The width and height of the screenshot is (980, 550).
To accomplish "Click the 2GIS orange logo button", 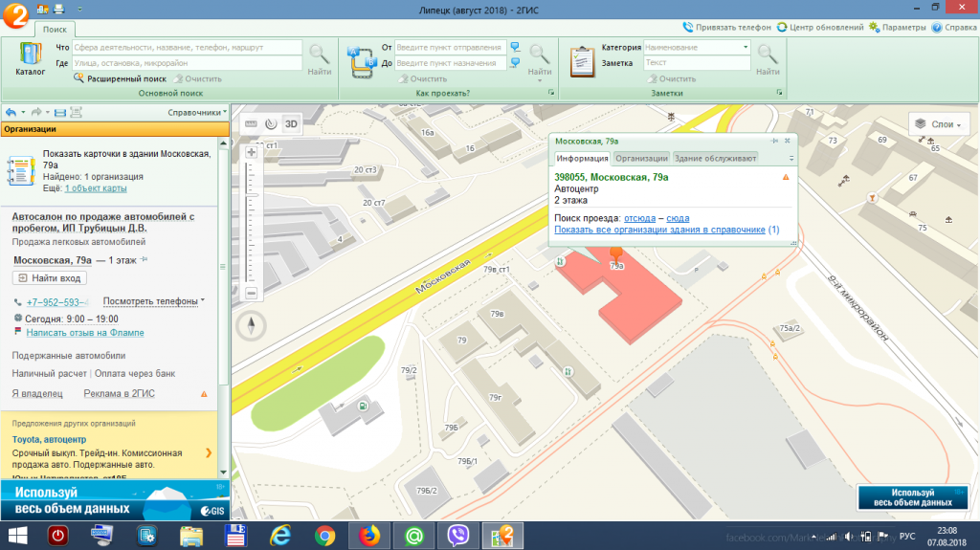I will tap(15, 14).
